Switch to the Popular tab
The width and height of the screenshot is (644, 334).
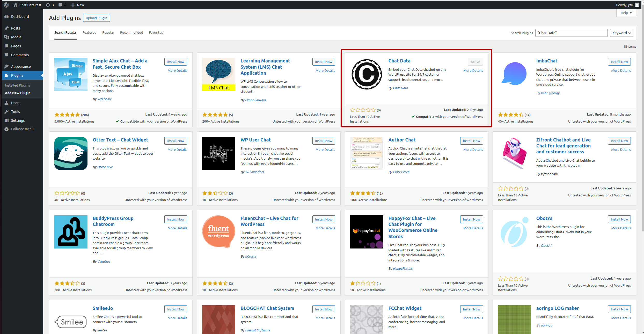click(x=108, y=33)
